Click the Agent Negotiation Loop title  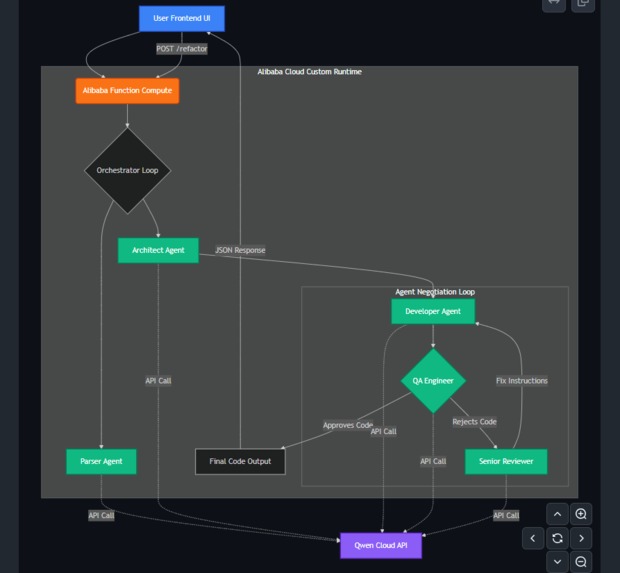pyautogui.click(x=435, y=292)
